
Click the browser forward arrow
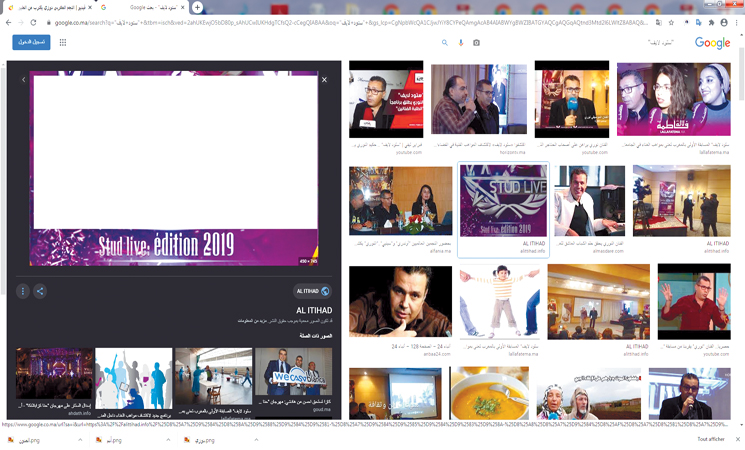click(x=20, y=22)
